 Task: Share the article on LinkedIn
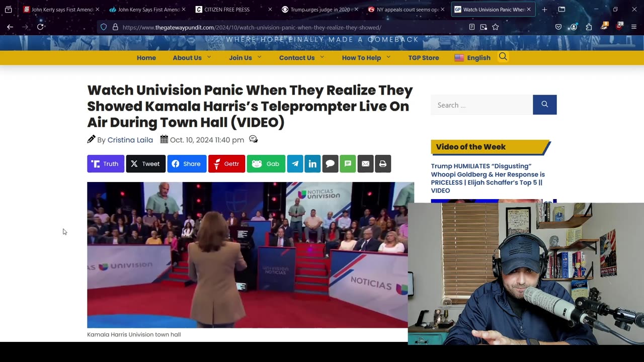click(x=312, y=164)
